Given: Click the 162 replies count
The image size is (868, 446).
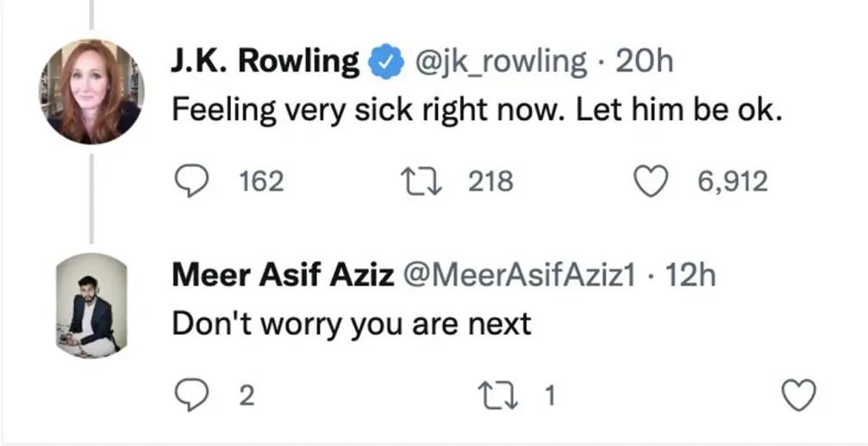Looking at the screenshot, I should 261,181.
